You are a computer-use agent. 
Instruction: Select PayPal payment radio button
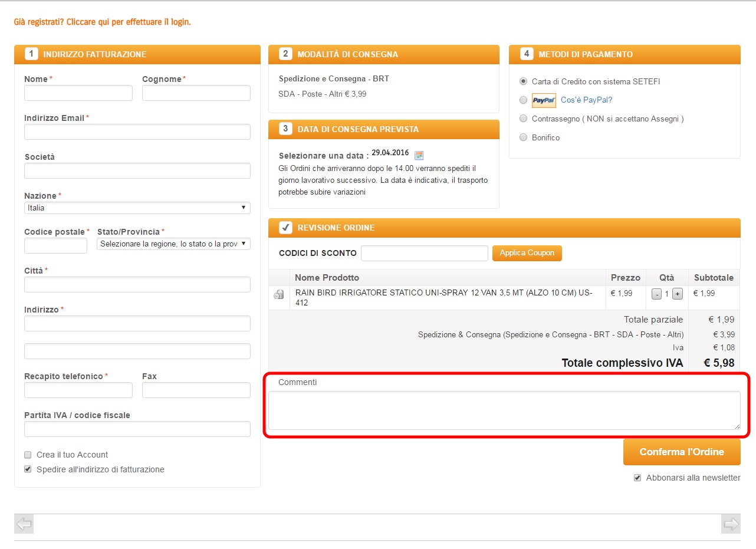coord(523,100)
